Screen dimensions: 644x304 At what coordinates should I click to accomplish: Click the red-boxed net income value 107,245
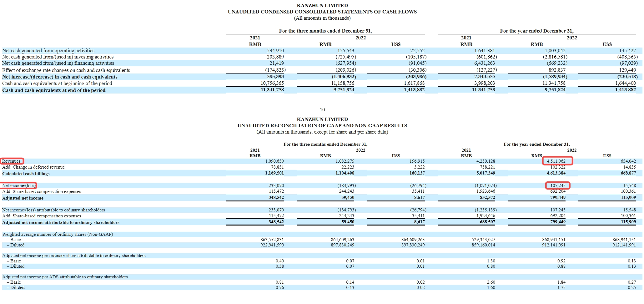pos(558,185)
